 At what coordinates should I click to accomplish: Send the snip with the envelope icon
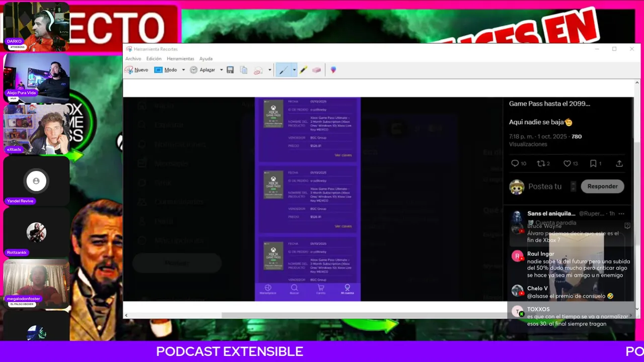click(x=258, y=70)
